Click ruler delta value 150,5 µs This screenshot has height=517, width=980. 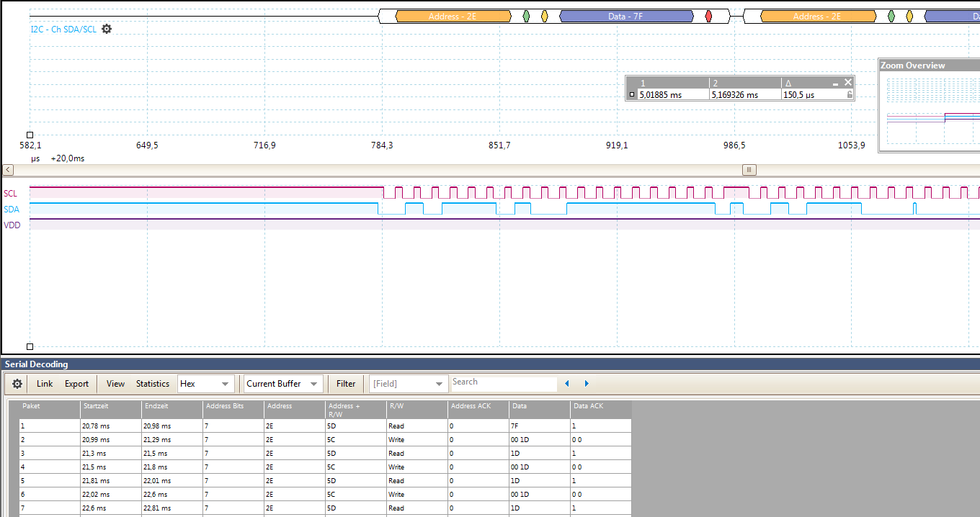pos(799,95)
